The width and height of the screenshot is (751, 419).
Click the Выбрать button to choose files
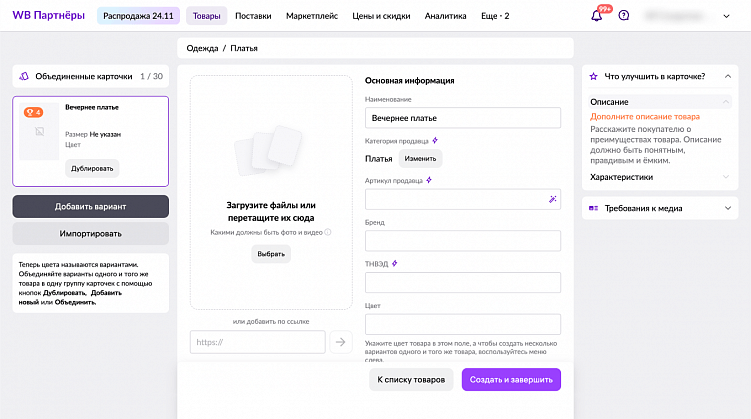(271, 254)
